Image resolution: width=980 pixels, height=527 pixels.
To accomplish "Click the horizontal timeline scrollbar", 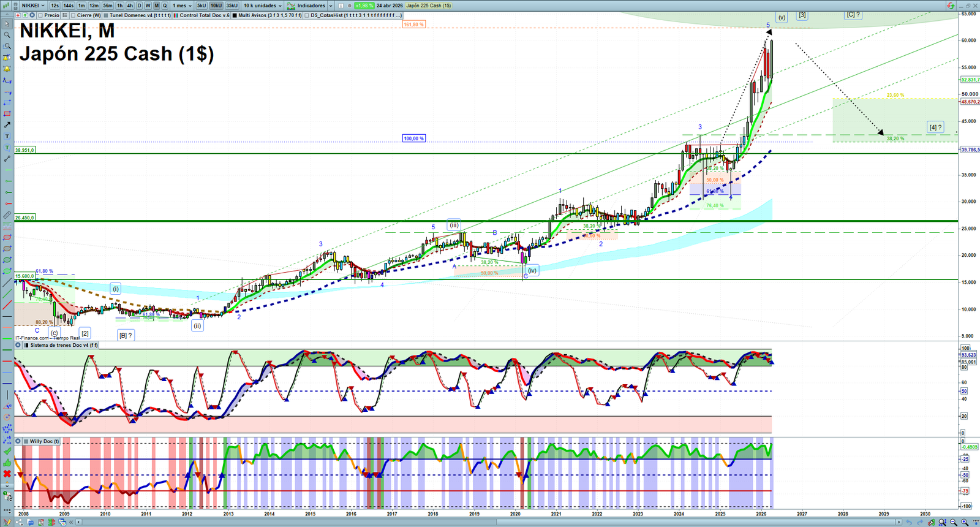I will (x=490, y=522).
